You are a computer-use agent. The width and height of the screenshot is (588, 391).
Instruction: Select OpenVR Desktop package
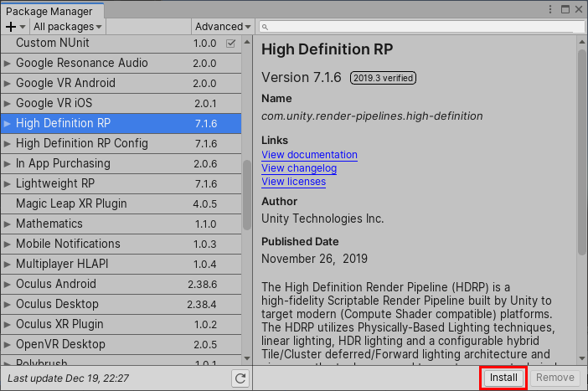[121, 344]
